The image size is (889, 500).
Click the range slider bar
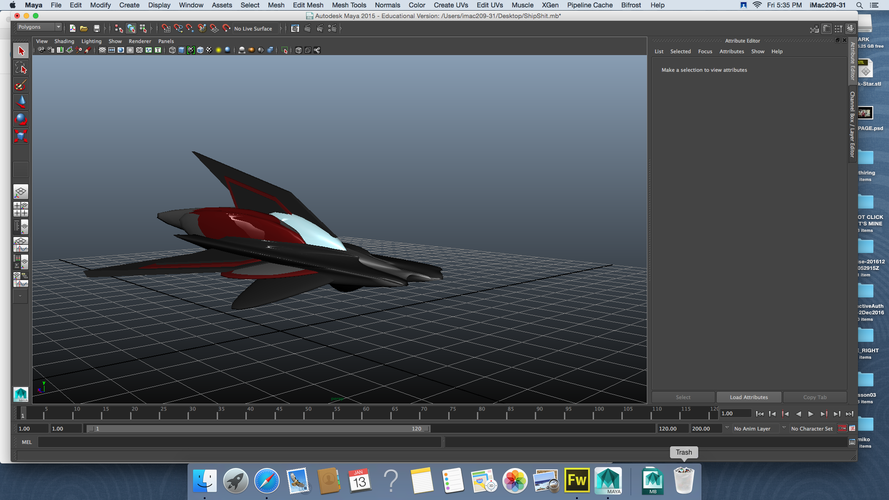(x=258, y=429)
